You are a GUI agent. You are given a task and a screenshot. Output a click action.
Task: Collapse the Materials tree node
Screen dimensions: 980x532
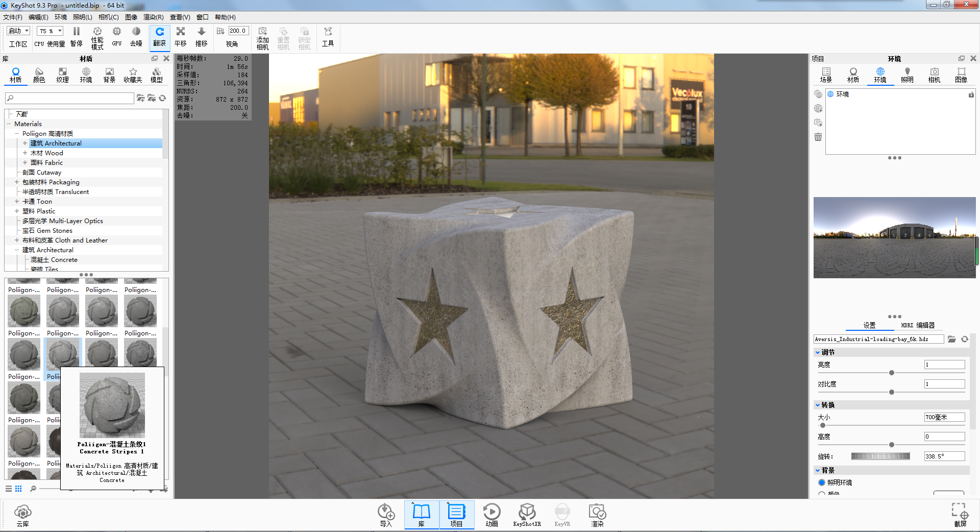(9, 124)
